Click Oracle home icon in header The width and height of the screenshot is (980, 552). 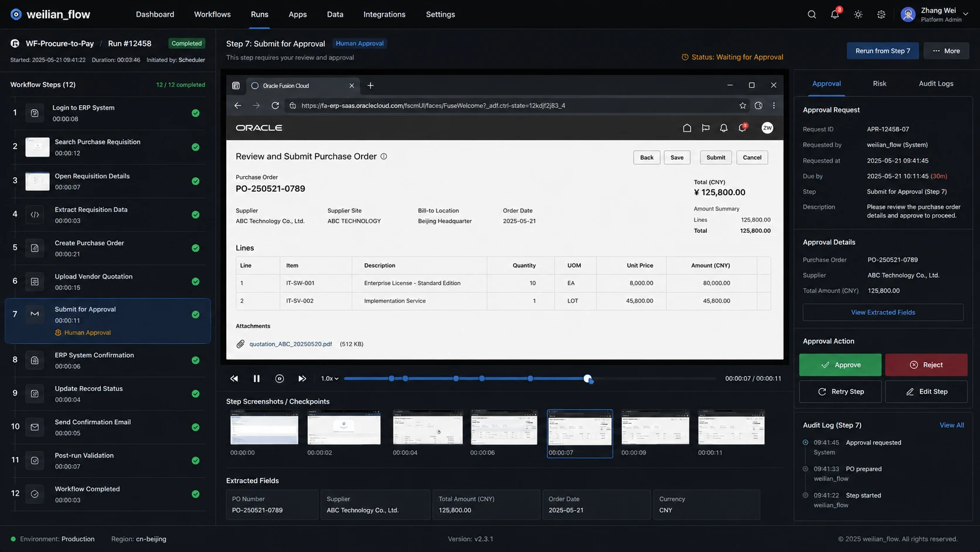687,128
